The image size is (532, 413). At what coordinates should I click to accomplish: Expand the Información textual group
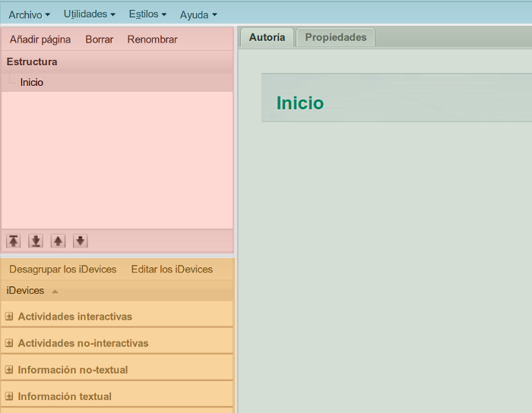[x=9, y=396]
